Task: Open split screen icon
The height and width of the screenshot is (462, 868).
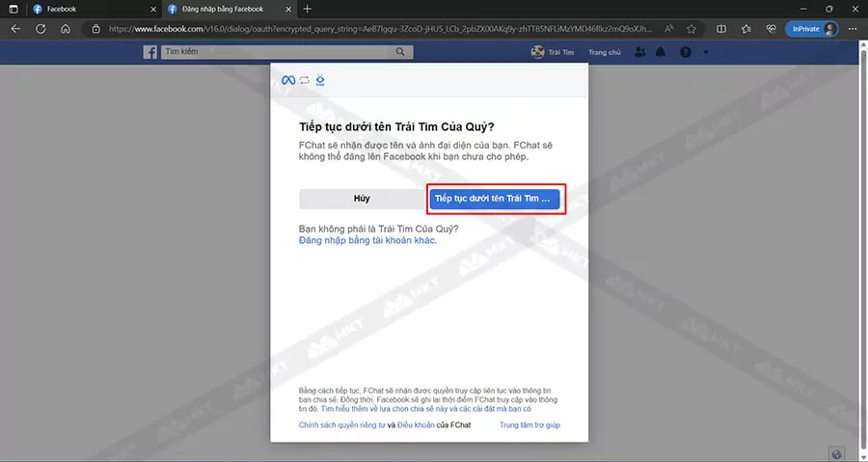Action: [721, 29]
